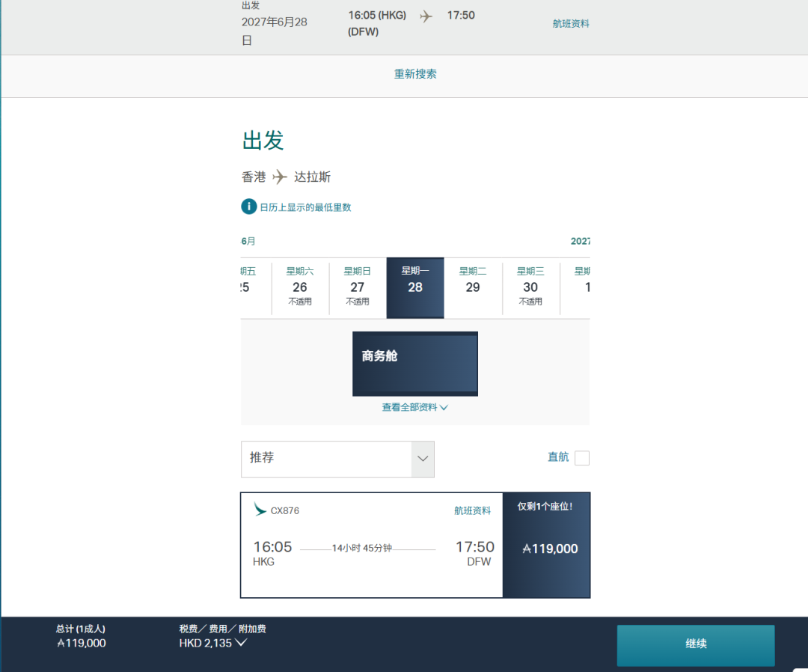Click the 2027年6月28日 departure date text
Image resolution: width=808 pixels, height=672 pixels.
274,31
